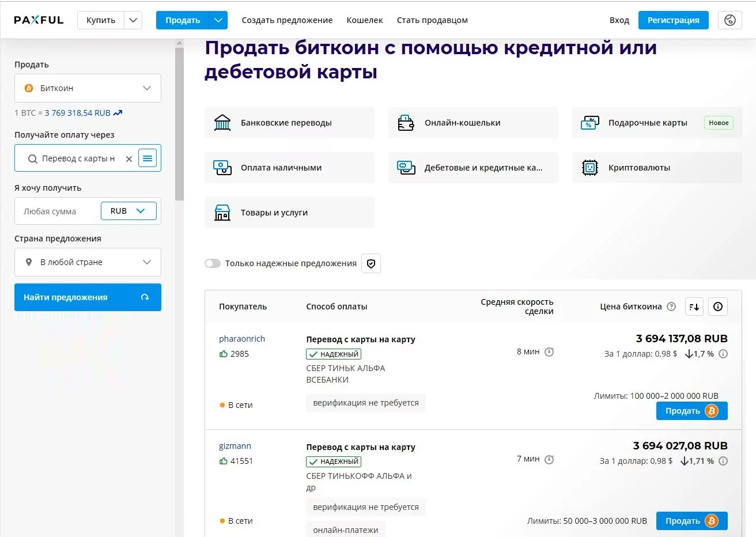This screenshot has height=537, width=756.
Task: Click Вход to log in
Action: click(619, 20)
